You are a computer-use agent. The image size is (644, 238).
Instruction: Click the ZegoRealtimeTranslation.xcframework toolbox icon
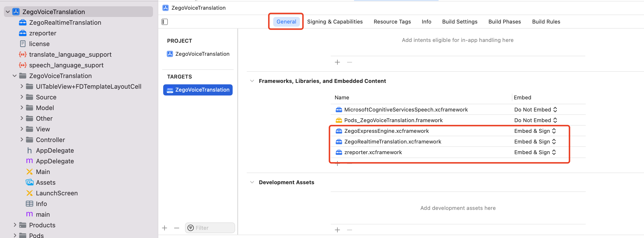339,142
